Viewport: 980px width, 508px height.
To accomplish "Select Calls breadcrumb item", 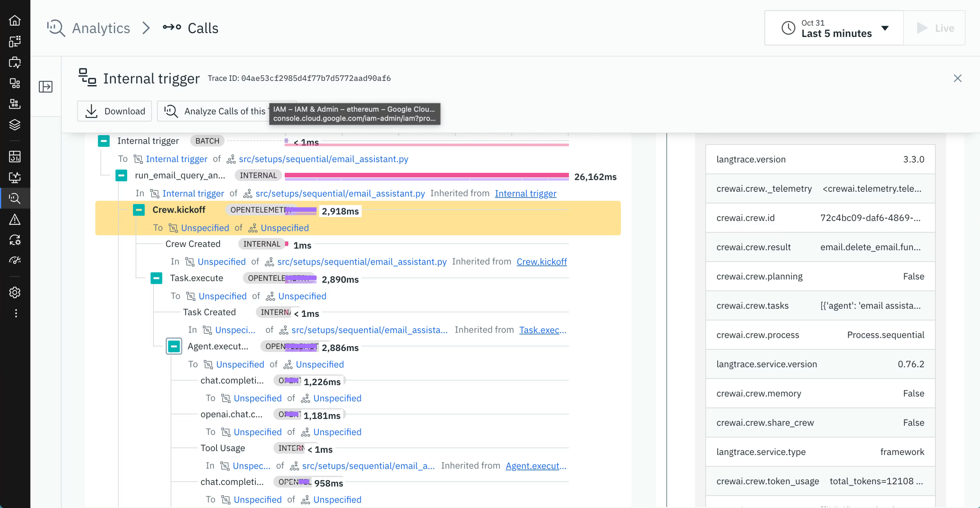I will (x=203, y=28).
